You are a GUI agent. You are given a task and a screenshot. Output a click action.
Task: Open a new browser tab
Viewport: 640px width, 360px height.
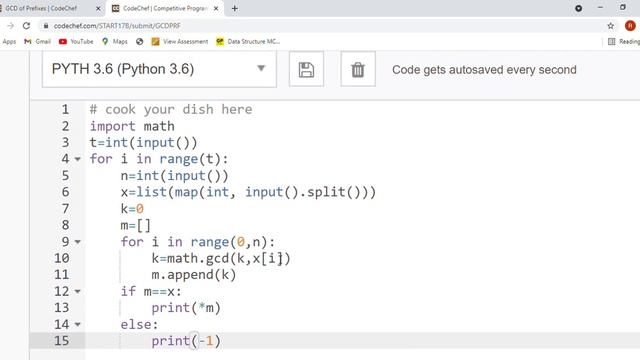point(235,8)
